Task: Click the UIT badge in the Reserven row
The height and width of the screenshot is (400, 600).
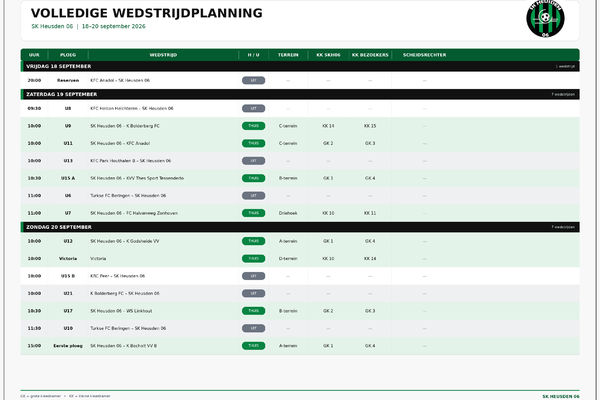Action: tap(253, 80)
